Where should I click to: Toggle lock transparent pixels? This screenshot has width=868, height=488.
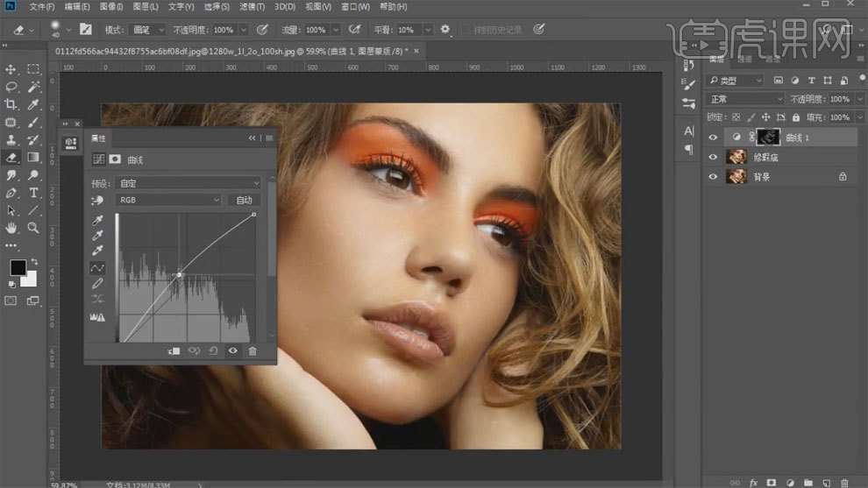click(736, 117)
